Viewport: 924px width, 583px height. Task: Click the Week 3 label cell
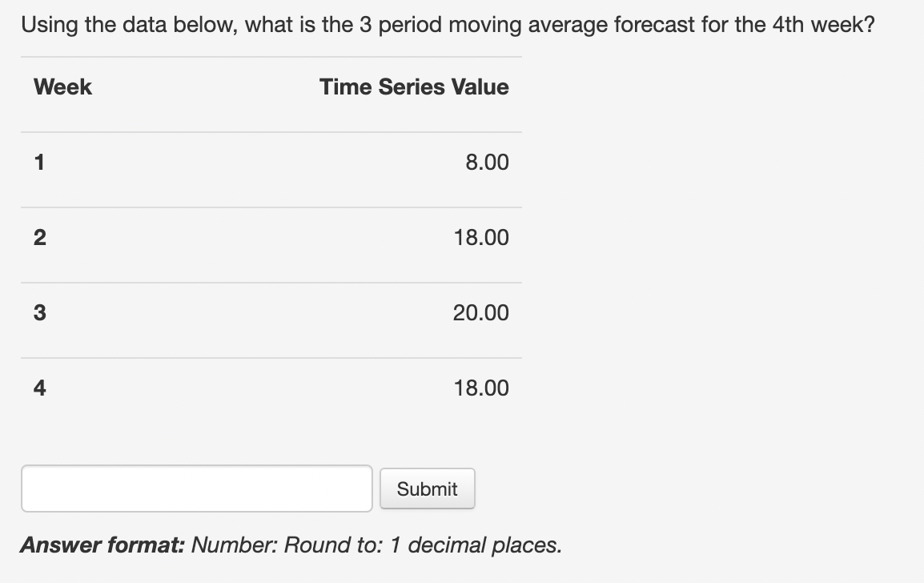(38, 312)
